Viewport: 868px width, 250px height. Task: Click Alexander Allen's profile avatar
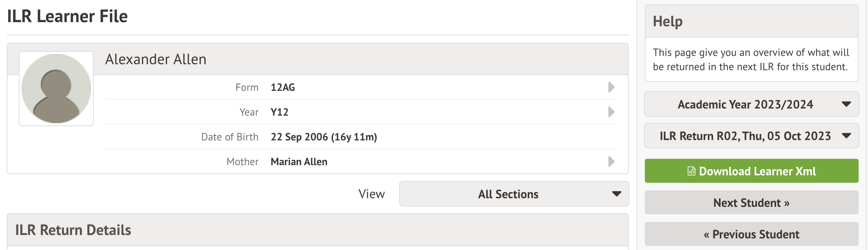coord(56,89)
